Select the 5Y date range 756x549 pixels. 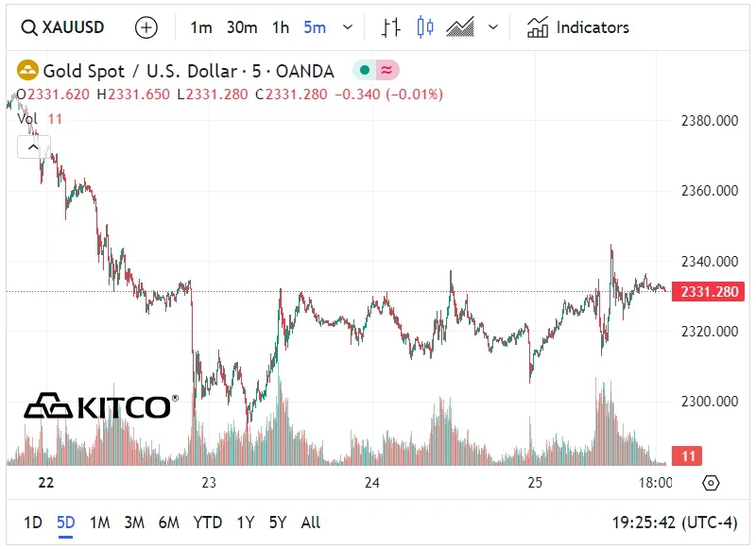point(278,523)
